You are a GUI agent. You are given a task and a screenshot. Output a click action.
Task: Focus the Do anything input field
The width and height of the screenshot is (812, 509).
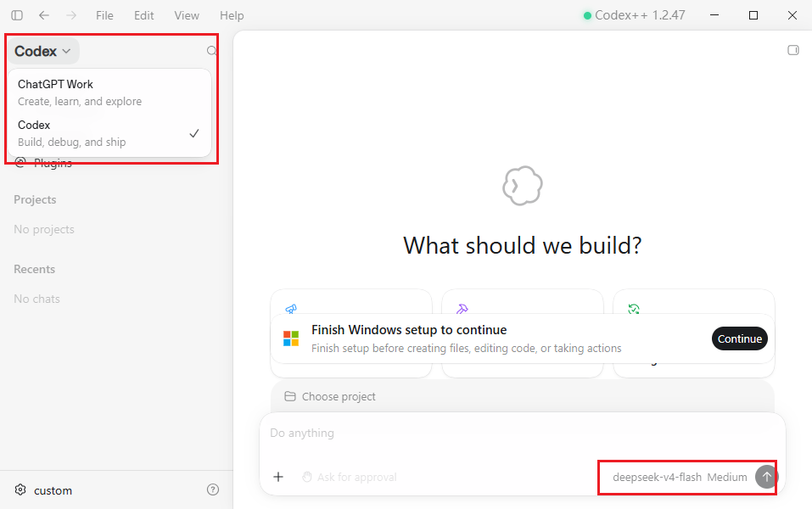[x=522, y=433]
